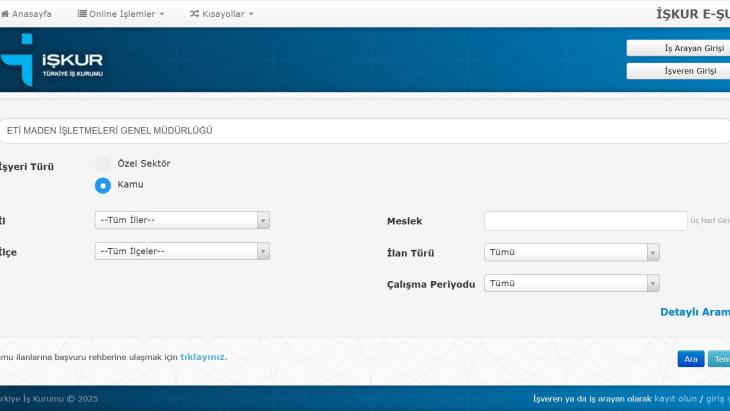Image resolution: width=730 pixels, height=411 pixels.
Task: Click the İşveren Girişi button
Action: [678, 71]
